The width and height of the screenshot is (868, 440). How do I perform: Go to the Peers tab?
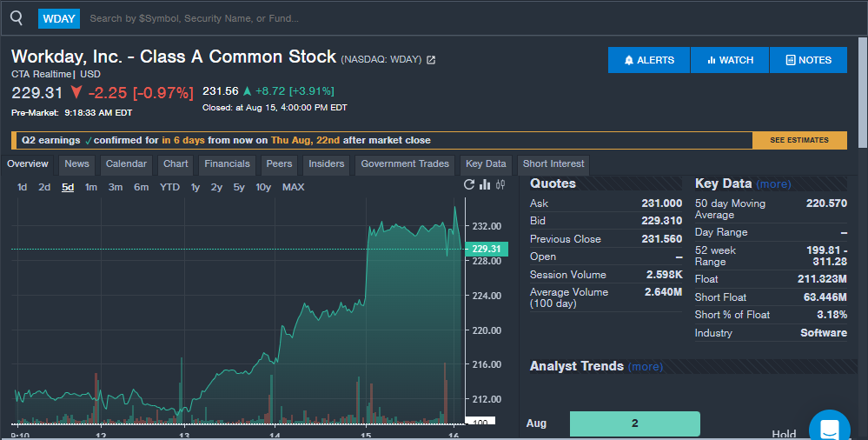[x=279, y=164]
